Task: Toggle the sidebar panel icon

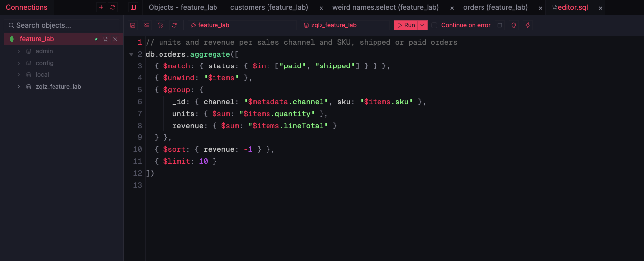Action: click(133, 7)
